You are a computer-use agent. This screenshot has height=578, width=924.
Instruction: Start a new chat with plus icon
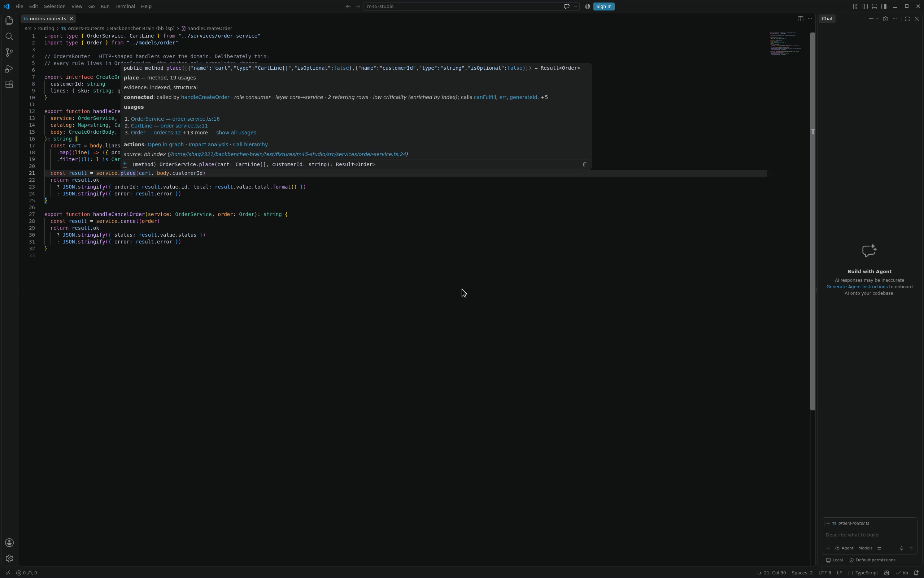(871, 19)
